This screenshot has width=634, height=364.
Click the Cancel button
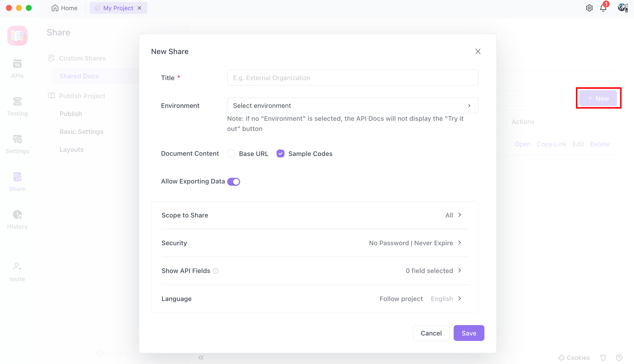tap(431, 333)
